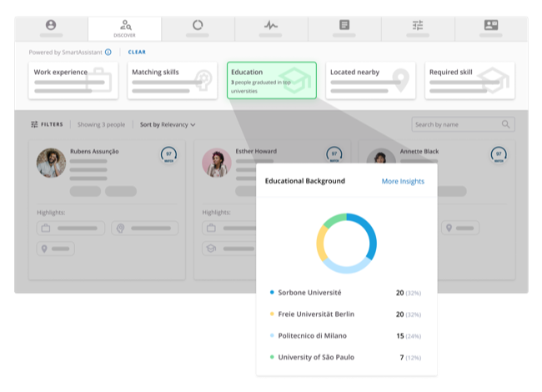Viewport: 542px width, 392px height.
Task: Click the Search by name field
Action: 454,124
